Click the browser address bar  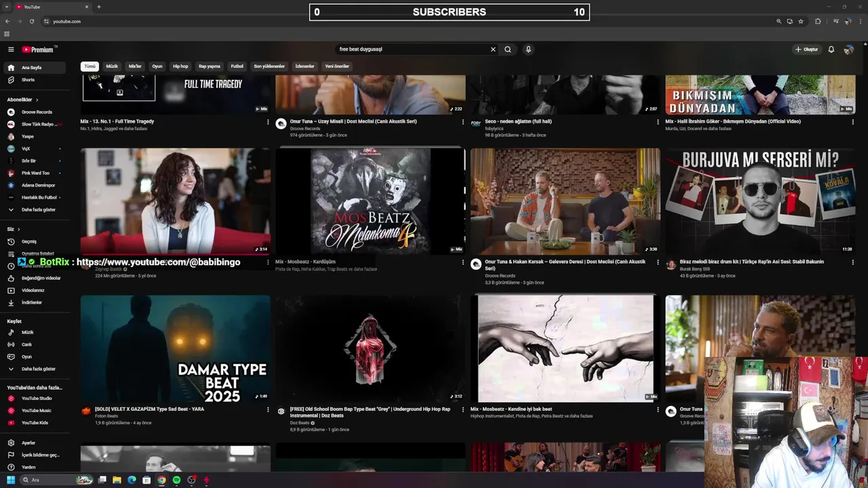coord(407,21)
